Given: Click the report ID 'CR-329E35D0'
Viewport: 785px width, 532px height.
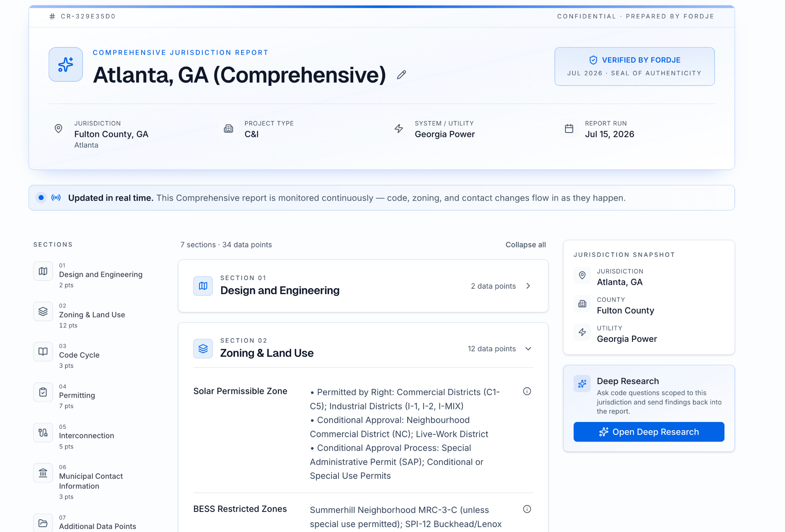Looking at the screenshot, I should coord(88,16).
